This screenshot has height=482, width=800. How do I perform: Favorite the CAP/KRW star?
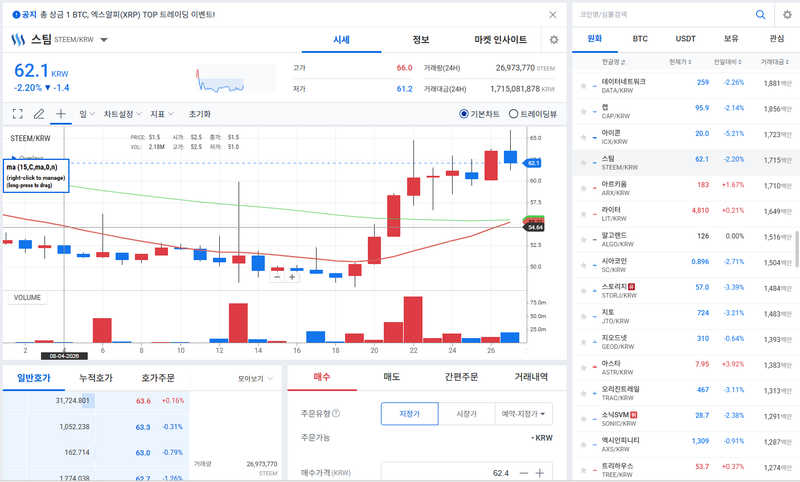[x=583, y=111]
